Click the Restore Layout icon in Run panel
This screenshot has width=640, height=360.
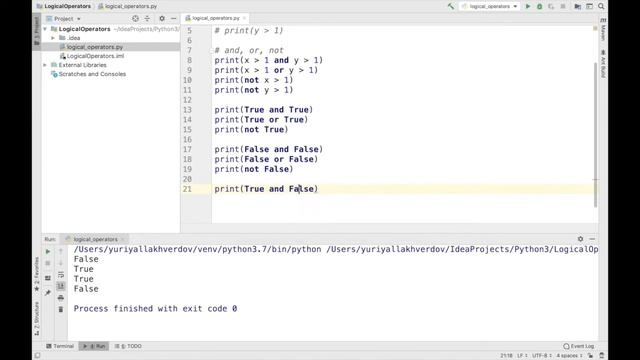coord(48,278)
